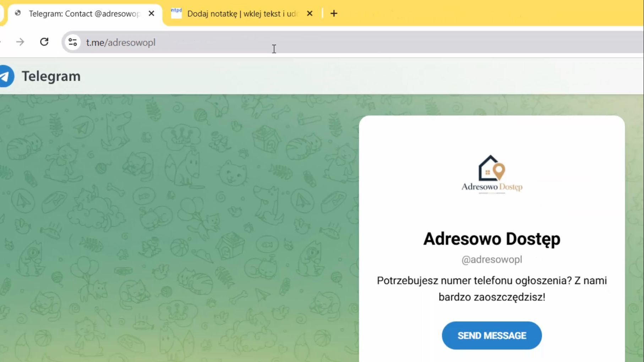This screenshot has width=644, height=362.
Task: Open the Adresowo Dostęp profile picture
Action: (x=492, y=174)
